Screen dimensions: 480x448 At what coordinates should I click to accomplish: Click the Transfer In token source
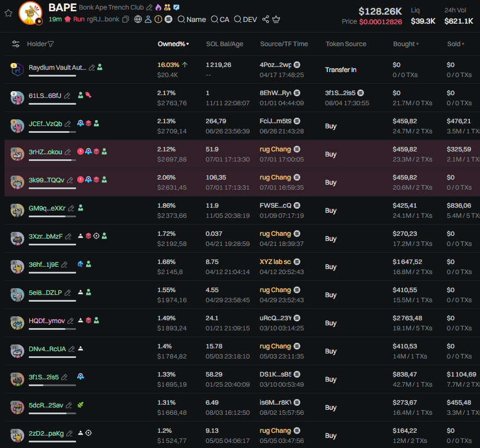click(x=341, y=70)
